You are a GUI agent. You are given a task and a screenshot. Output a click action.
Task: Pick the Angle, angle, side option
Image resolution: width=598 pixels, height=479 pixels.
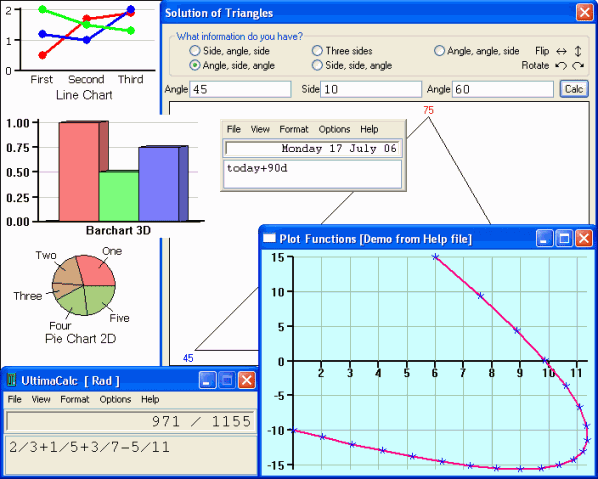click(477, 51)
